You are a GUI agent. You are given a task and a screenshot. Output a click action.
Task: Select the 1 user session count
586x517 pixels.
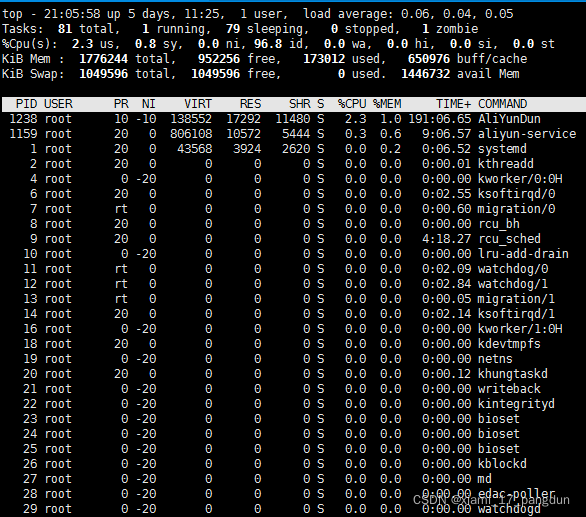(x=261, y=14)
